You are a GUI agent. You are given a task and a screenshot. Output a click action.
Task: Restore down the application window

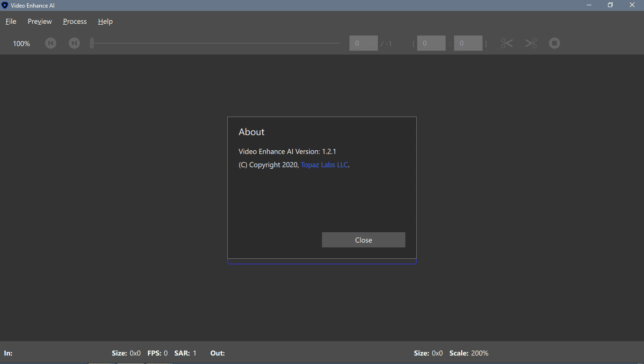point(610,5)
